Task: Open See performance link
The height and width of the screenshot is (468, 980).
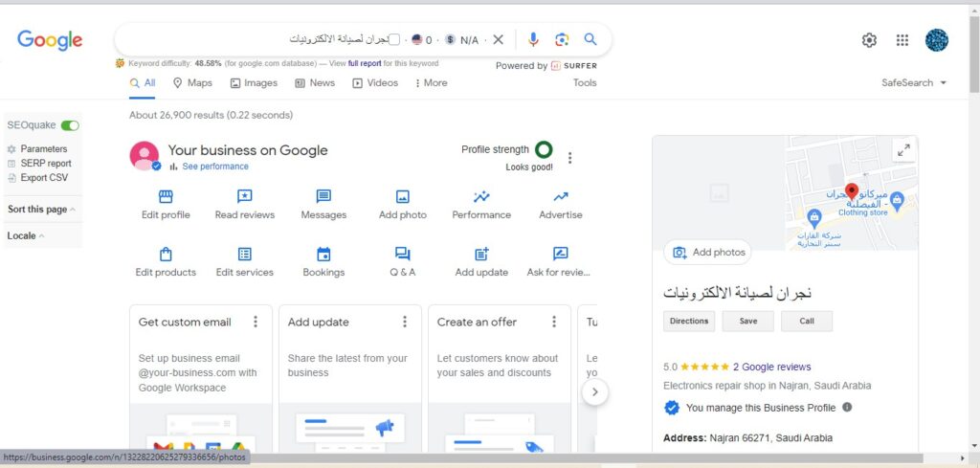Action: (215, 167)
